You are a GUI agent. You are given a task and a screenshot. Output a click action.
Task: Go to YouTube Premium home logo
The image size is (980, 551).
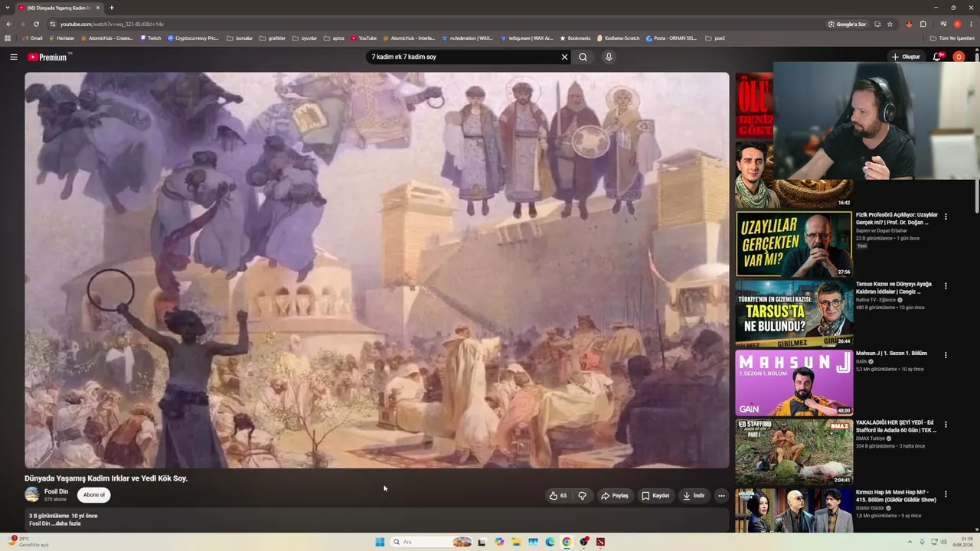[x=47, y=57]
